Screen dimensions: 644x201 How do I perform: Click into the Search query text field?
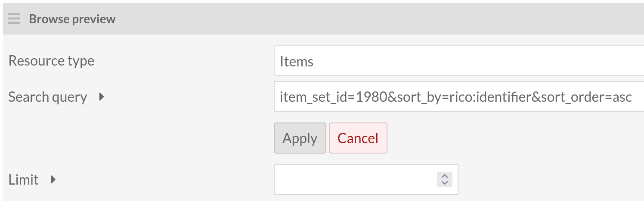pyautogui.click(x=458, y=97)
